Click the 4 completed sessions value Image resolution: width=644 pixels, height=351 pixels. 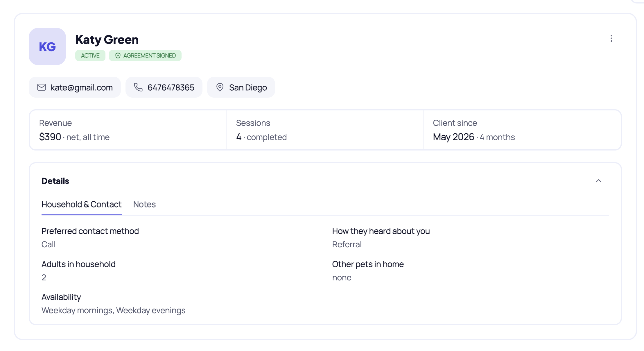click(261, 137)
